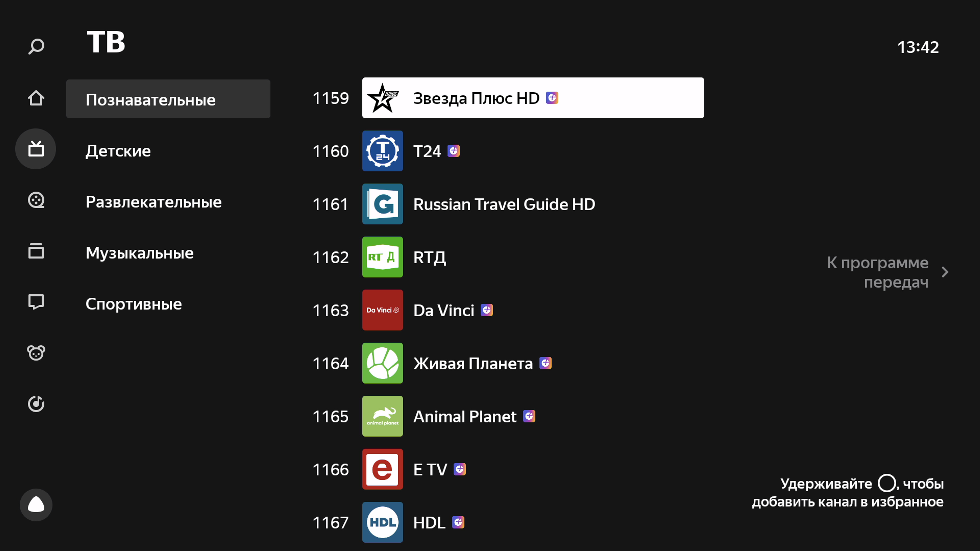Open the collections stack icon

click(x=36, y=251)
